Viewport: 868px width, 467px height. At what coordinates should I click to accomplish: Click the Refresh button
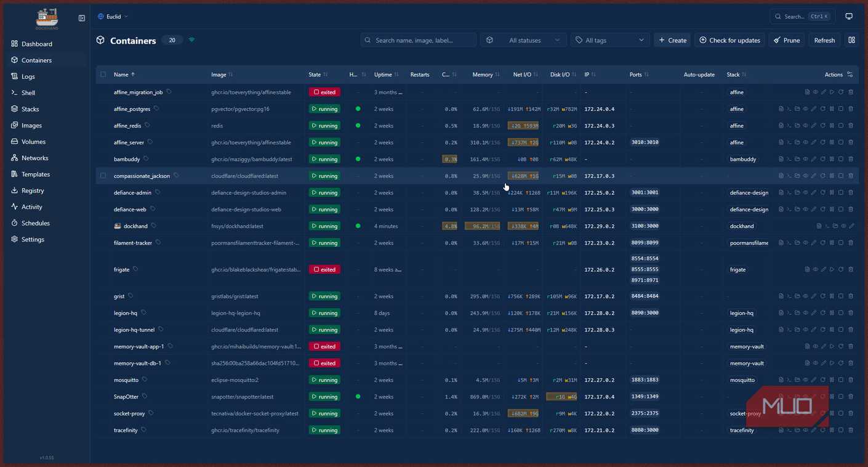tap(824, 40)
